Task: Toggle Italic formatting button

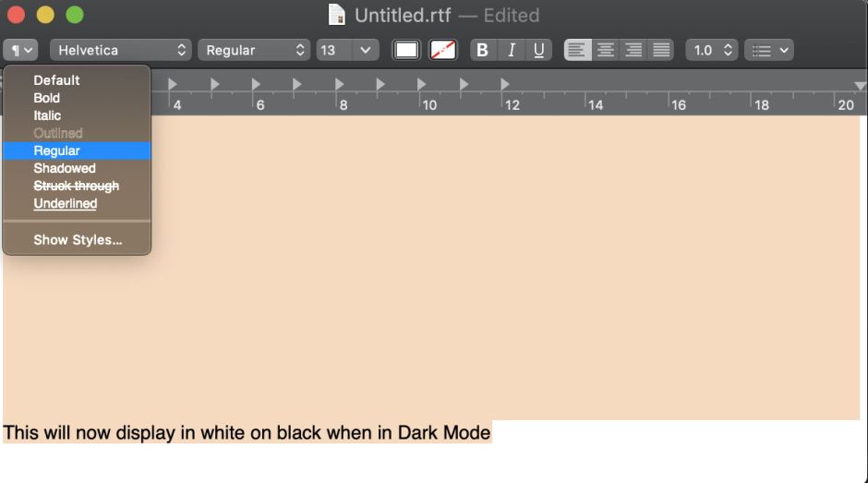Action: (511, 50)
